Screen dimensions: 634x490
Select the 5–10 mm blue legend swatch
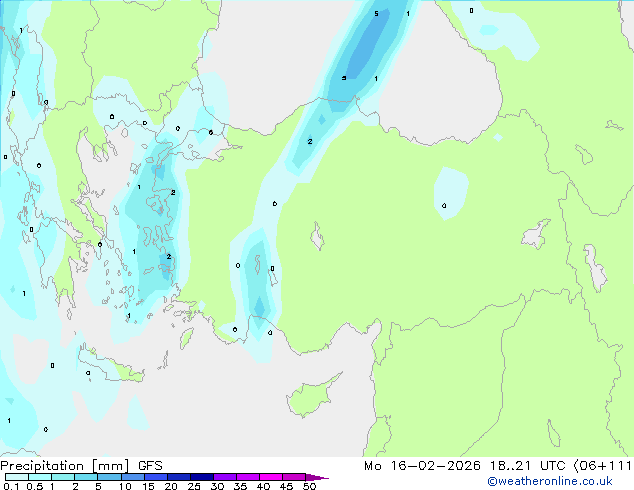(110, 477)
